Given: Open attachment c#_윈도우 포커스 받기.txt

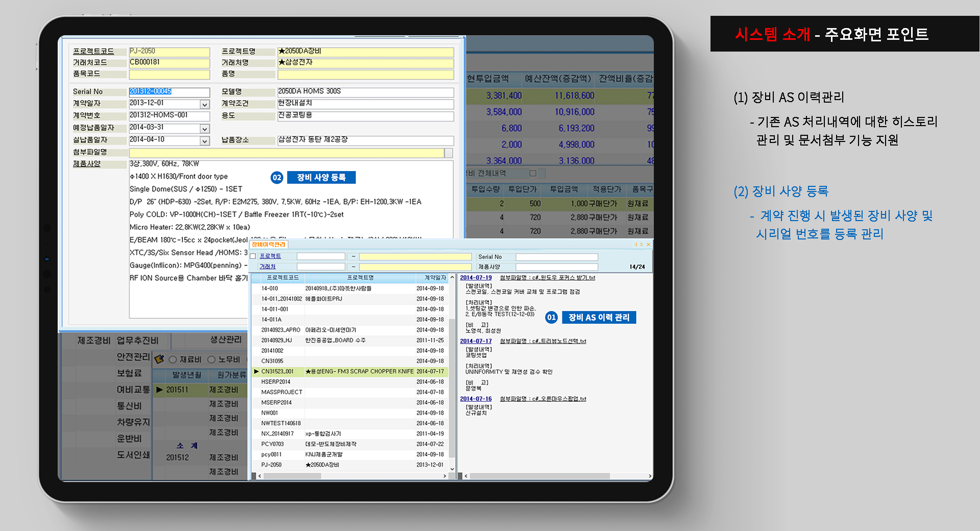Looking at the screenshot, I should point(547,278).
